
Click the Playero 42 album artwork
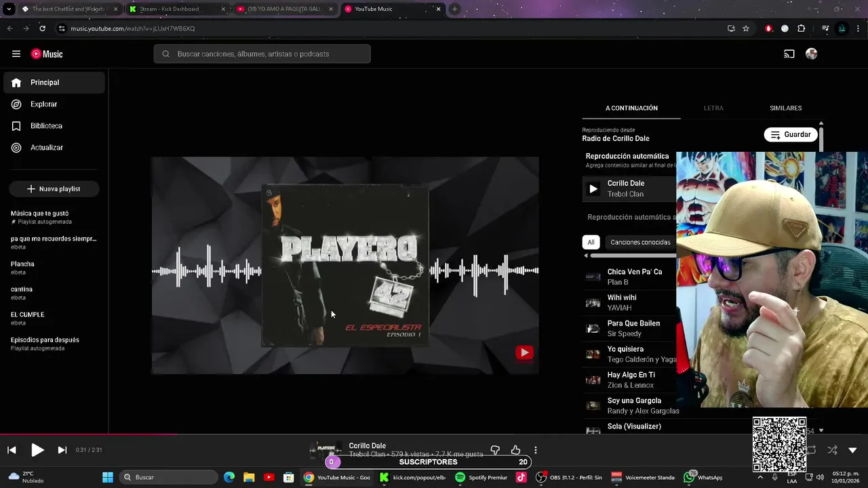tap(345, 266)
